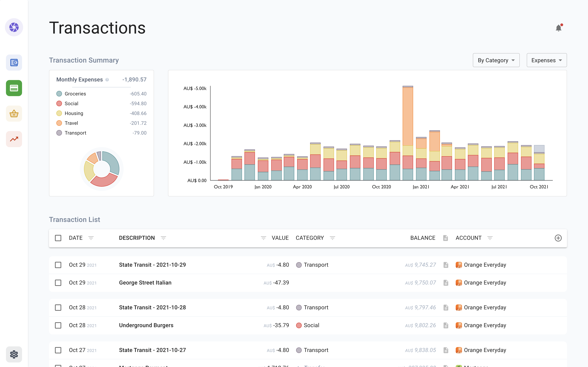Expand the Expenses dropdown

click(x=547, y=60)
